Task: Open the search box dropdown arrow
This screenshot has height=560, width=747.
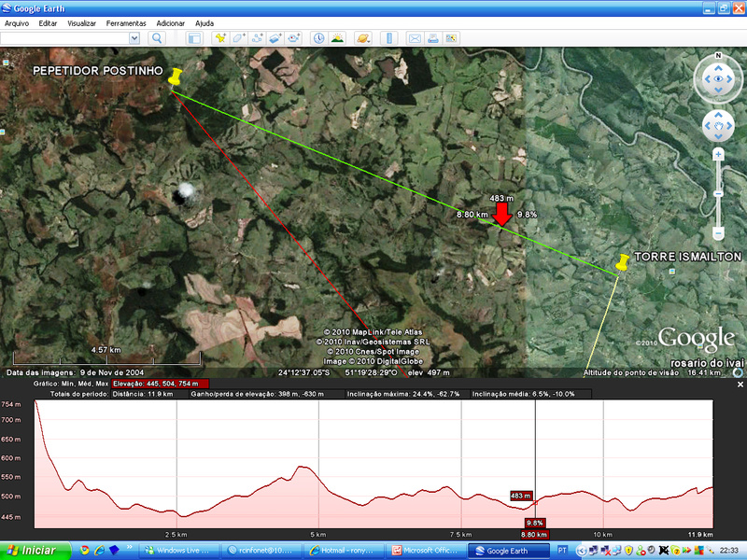Action: point(134,38)
